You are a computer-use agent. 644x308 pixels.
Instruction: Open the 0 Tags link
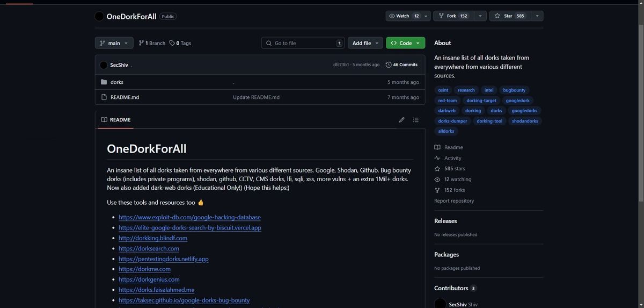[180, 43]
